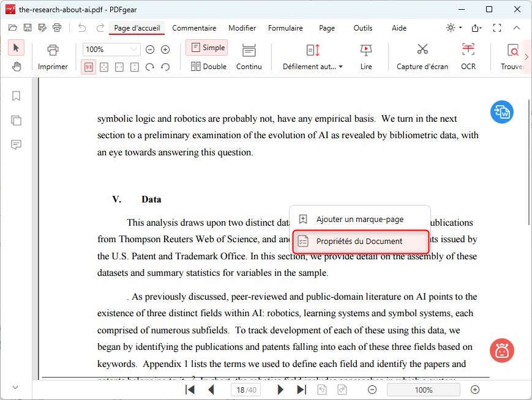This screenshot has height=400, width=532.
Task: Expand sidebar with bottom-left down chevron
Action: [15, 387]
